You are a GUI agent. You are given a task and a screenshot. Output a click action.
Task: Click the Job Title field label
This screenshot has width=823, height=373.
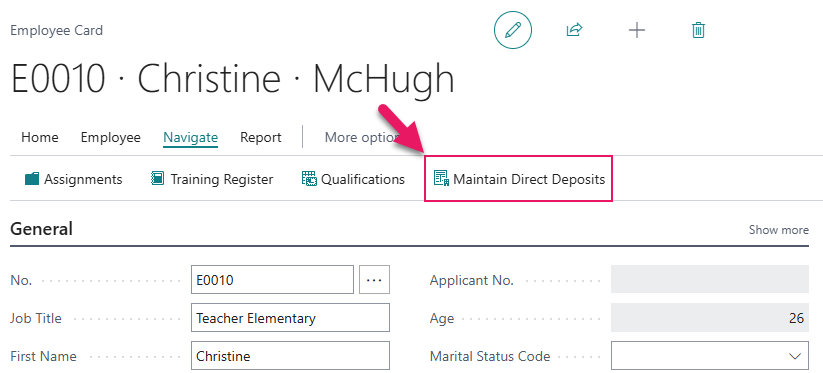coord(36,318)
